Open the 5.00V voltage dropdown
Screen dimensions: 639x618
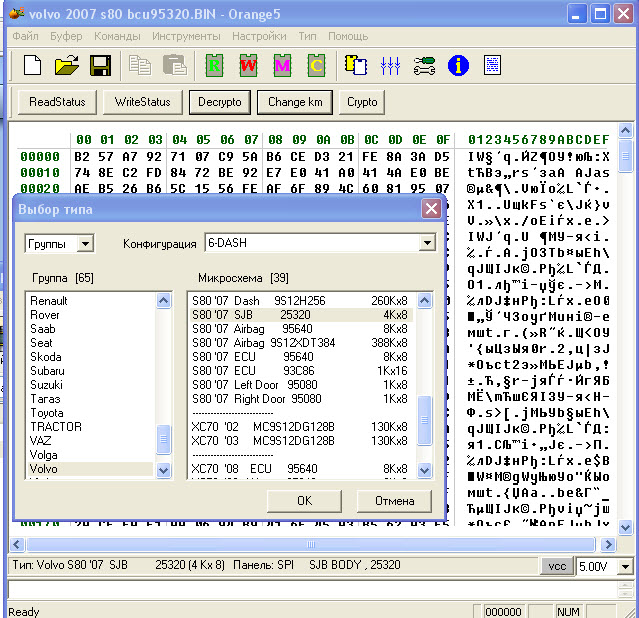625,566
